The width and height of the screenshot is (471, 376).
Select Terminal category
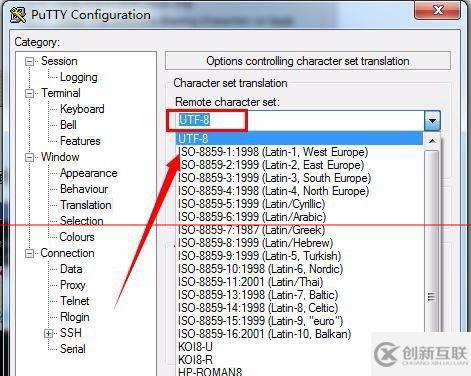pyautogui.click(x=61, y=93)
